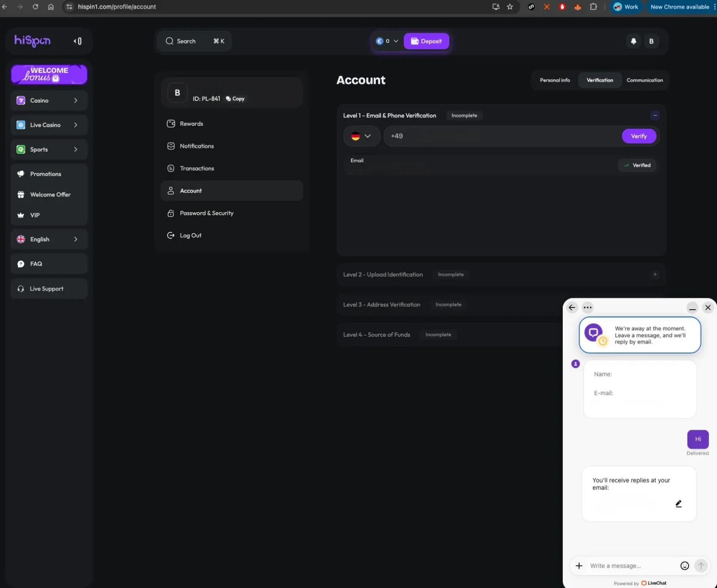Screen dimensions: 717x588
Task: Click the Write a message field
Action: [x=632, y=566]
